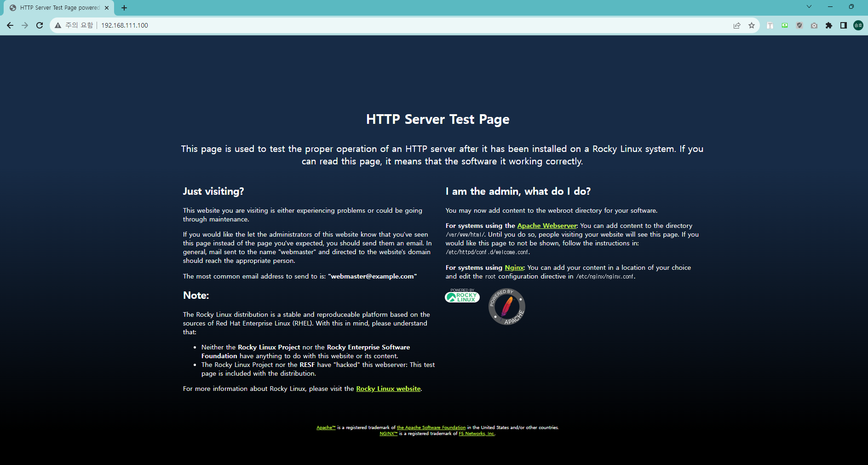Click the /etc/nginx/nginx.conf path text
This screenshot has width=868, height=465.
tap(604, 277)
